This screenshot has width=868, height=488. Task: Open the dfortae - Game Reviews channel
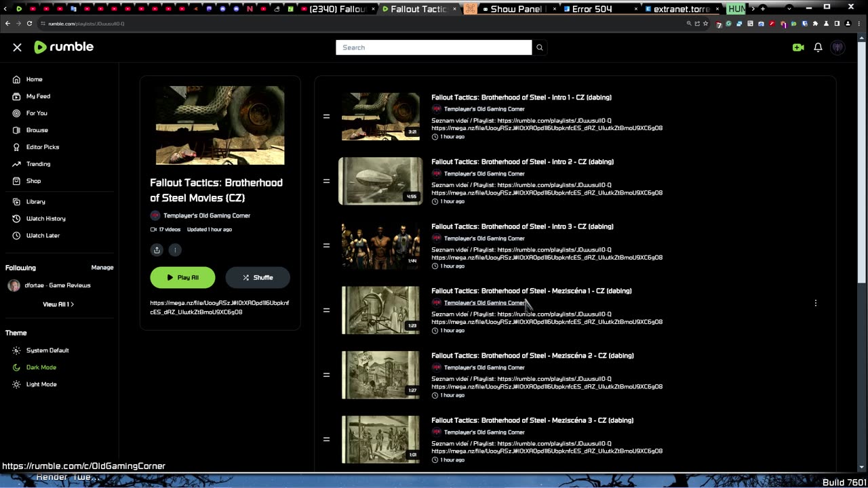click(58, 285)
